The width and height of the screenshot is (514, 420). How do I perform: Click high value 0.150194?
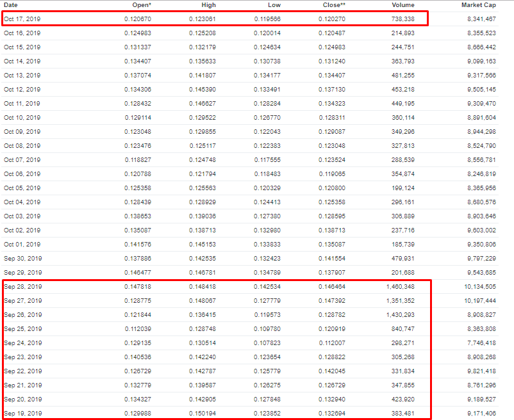[203, 414]
